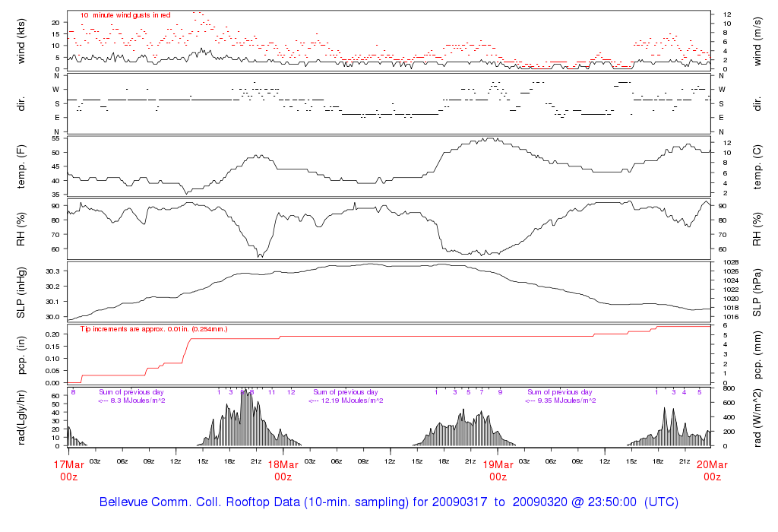Click the '0.05' precipitation tick value
The height and width of the screenshot is (532, 778).
(x=52, y=371)
